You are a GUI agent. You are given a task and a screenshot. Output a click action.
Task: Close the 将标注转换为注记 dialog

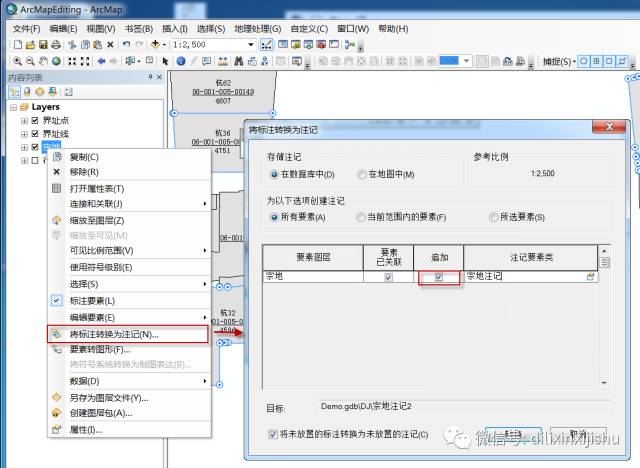(x=609, y=127)
